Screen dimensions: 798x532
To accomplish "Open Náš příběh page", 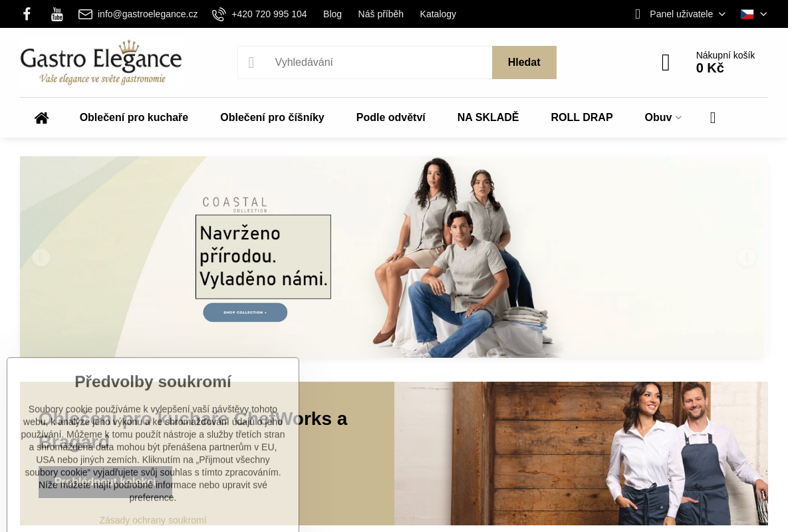I will (x=380, y=14).
